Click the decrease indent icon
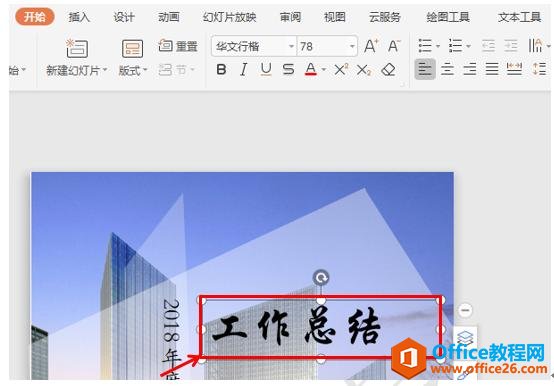Image resolution: width=554 pixels, height=386 pixels. [x=488, y=46]
